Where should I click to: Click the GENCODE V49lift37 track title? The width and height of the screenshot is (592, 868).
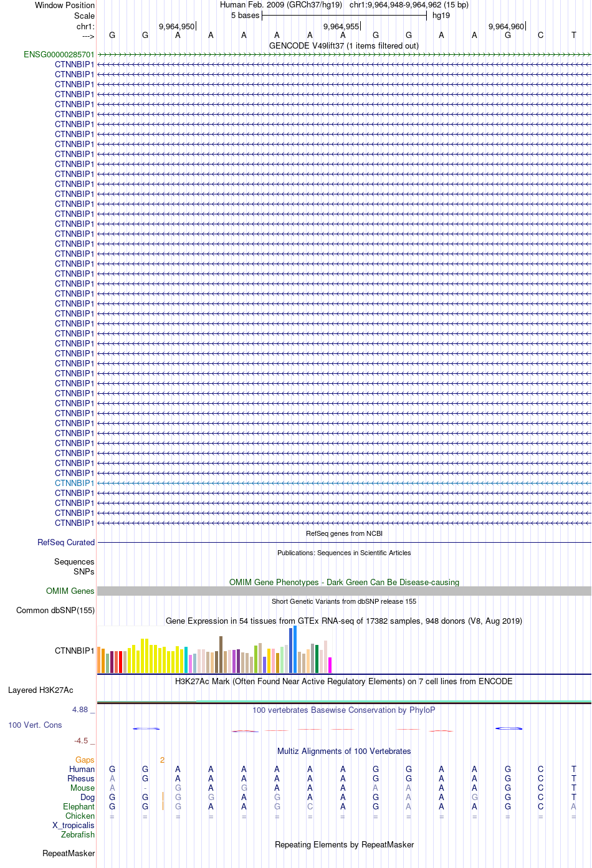coord(344,45)
